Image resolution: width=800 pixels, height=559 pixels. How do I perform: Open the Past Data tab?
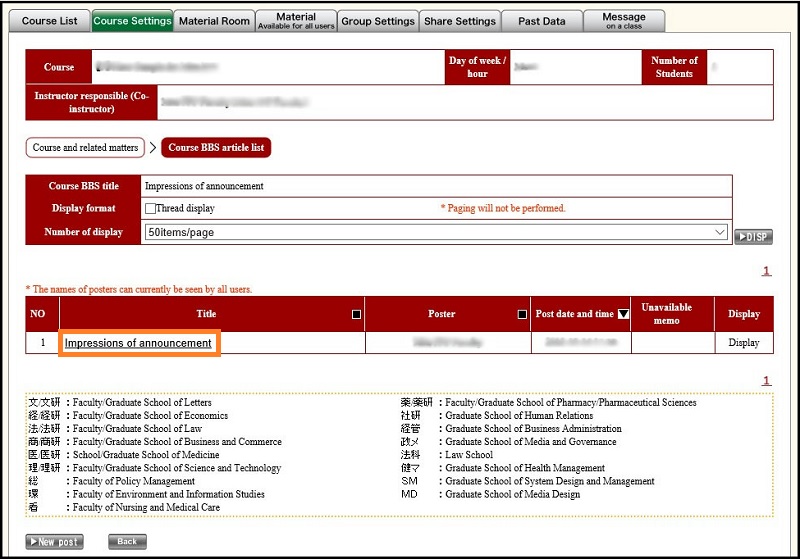(541, 21)
